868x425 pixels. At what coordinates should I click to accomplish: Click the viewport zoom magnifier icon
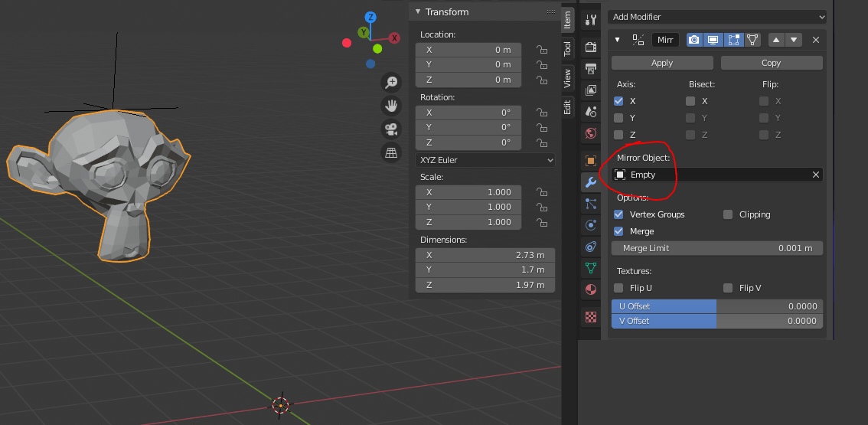point(391,83)
